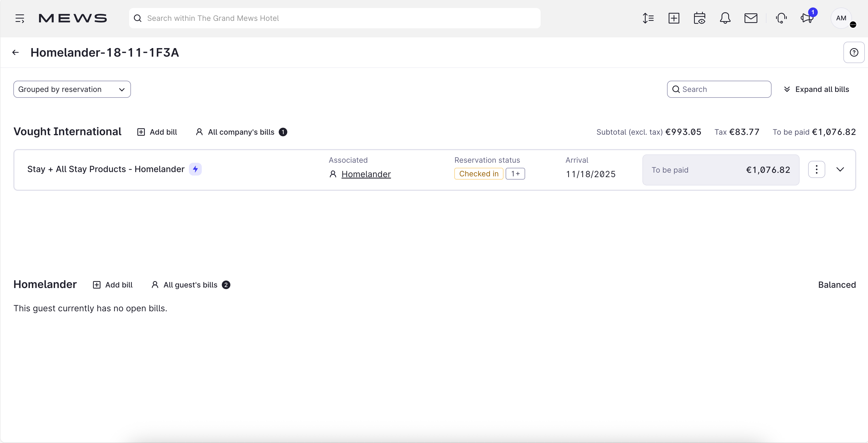The width and height of the screenshot is (868, 443).
Task: Click the To be paid €1,076.82 box
Action: [721, 170]
